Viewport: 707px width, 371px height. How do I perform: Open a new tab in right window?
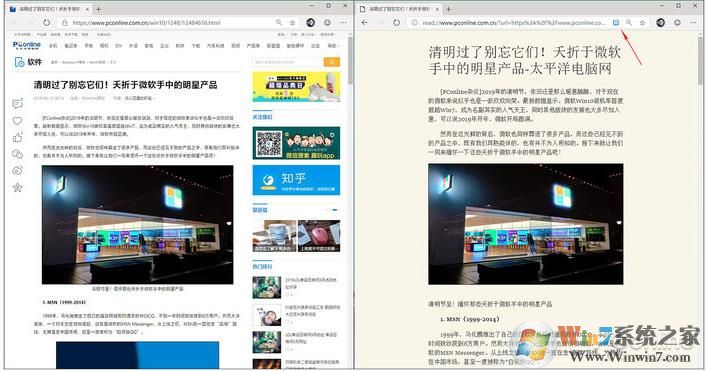(448, 9)
